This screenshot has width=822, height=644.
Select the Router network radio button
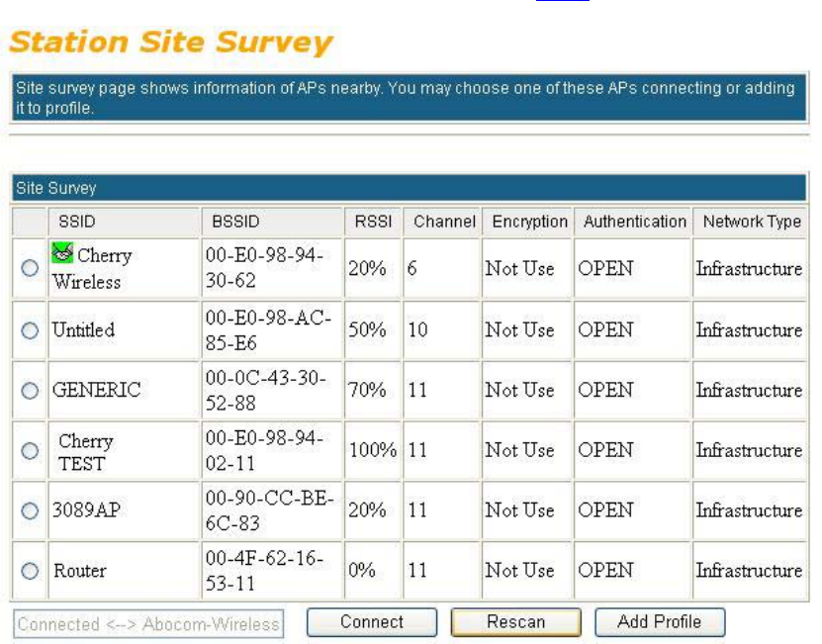pyautogui.click(x=30, y=571)
